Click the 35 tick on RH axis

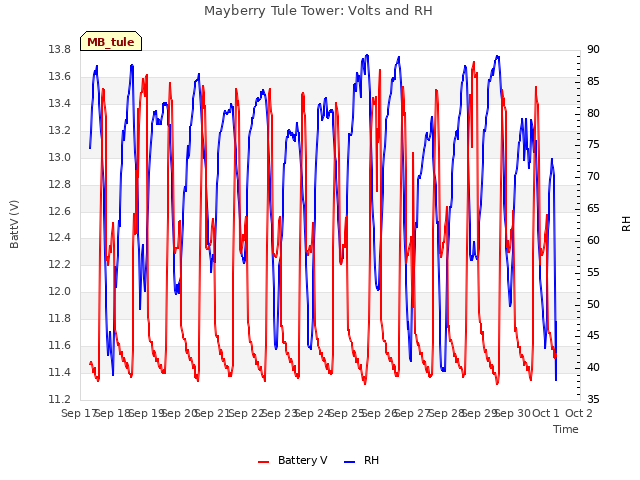coord(593,400)
